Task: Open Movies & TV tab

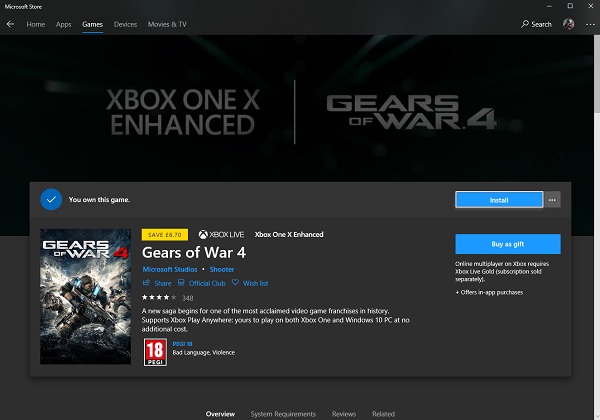Action: [167, 24]
